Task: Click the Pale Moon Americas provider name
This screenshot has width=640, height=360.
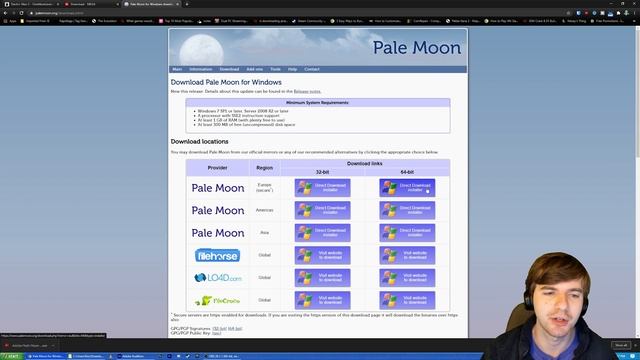Action: pos(218,211)
